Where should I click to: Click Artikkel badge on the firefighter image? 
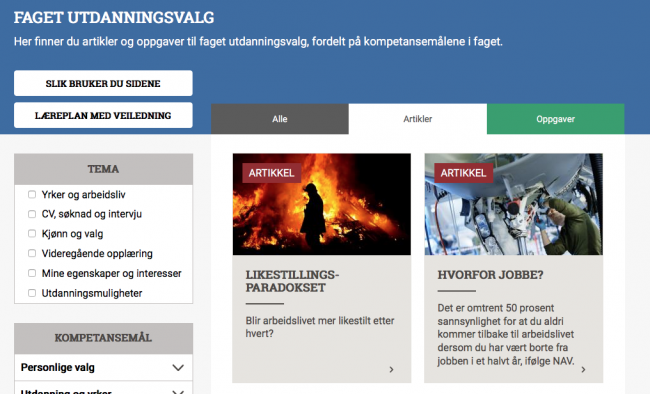click(x=272, y=173)
